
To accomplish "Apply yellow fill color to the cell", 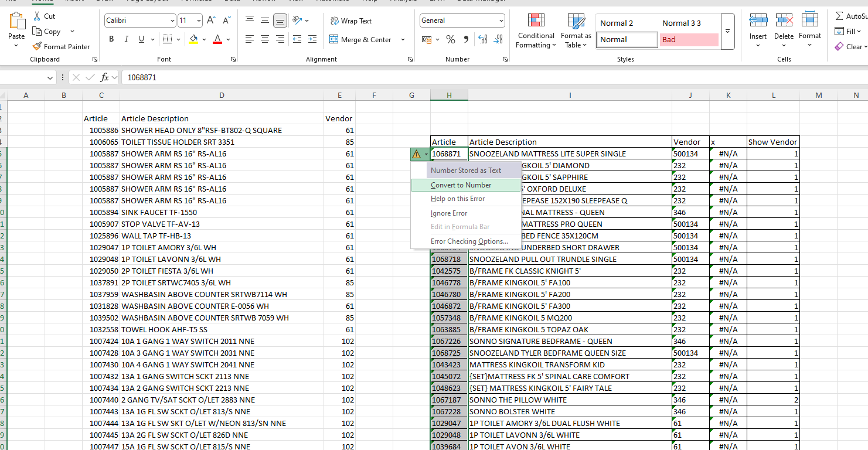I will coord(193,39).
